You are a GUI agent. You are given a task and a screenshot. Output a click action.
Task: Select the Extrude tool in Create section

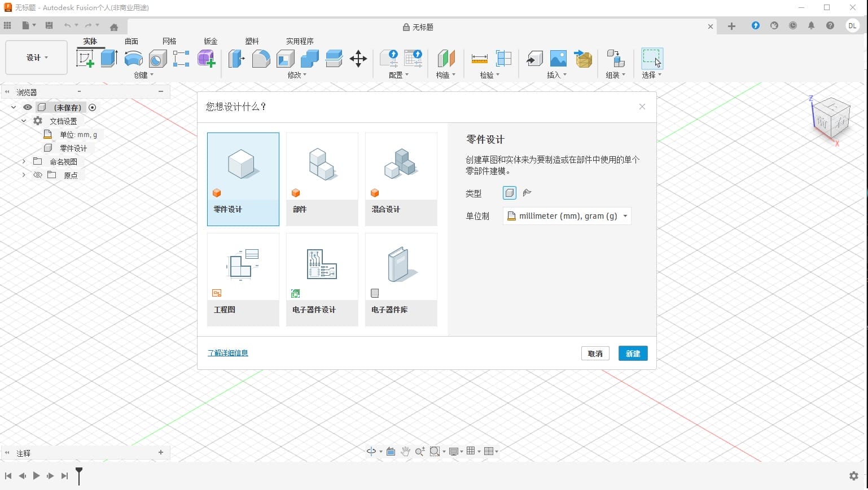coord(108,58)
